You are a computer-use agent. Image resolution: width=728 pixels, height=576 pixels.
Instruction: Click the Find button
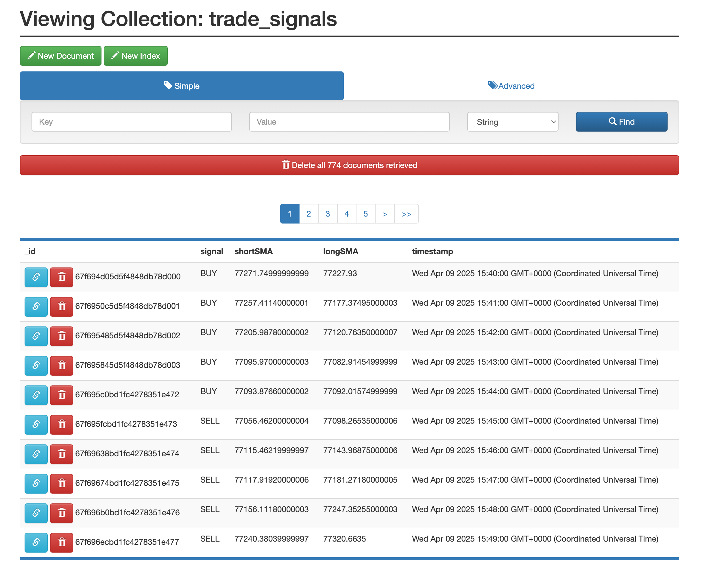click(621, 122)
